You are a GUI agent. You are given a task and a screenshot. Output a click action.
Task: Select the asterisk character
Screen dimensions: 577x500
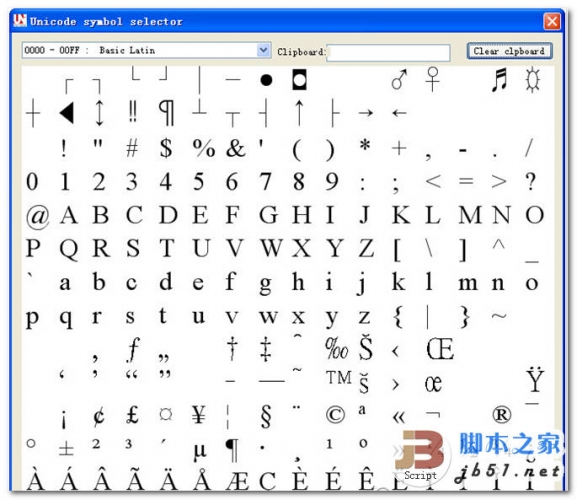point(365,145)
